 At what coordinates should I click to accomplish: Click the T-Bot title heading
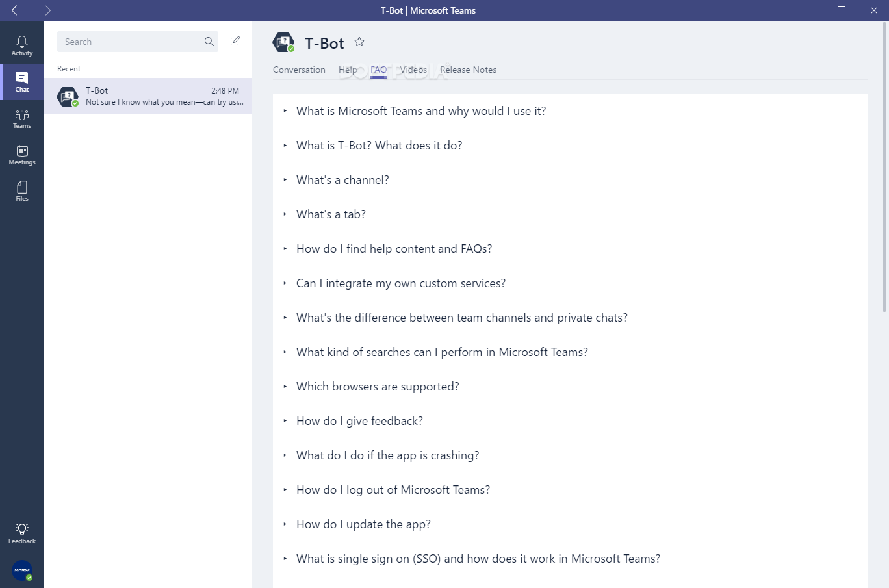(x=324, y=43)
